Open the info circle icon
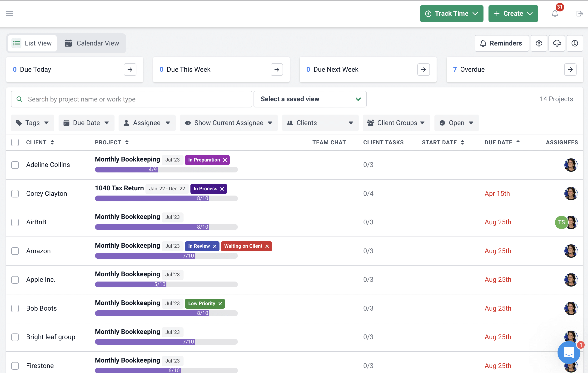This screenshot has width=588, height=373. click(575, 43)
